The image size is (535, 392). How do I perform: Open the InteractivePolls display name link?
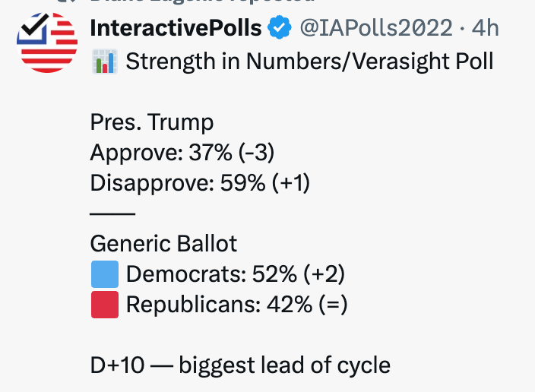[x=176, y=29]
